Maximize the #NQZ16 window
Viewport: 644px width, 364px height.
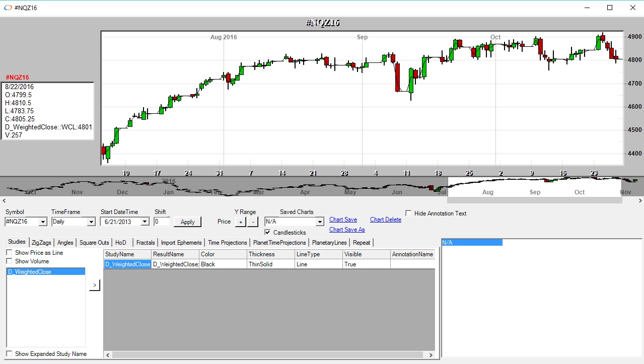610,8
